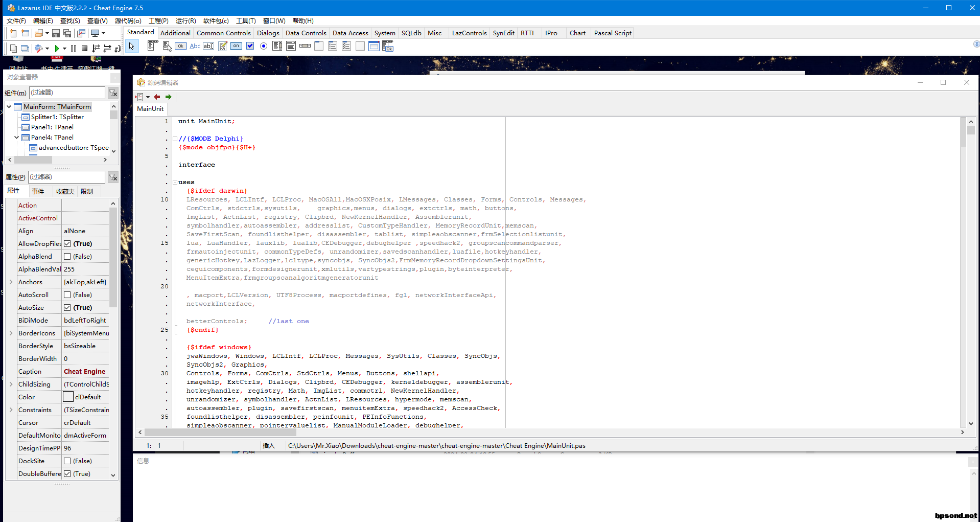This screenshot has width=980, height=522.
Task: Collapse the MainForm tree node
Action: pyautogui.click(x=9, y=106)
